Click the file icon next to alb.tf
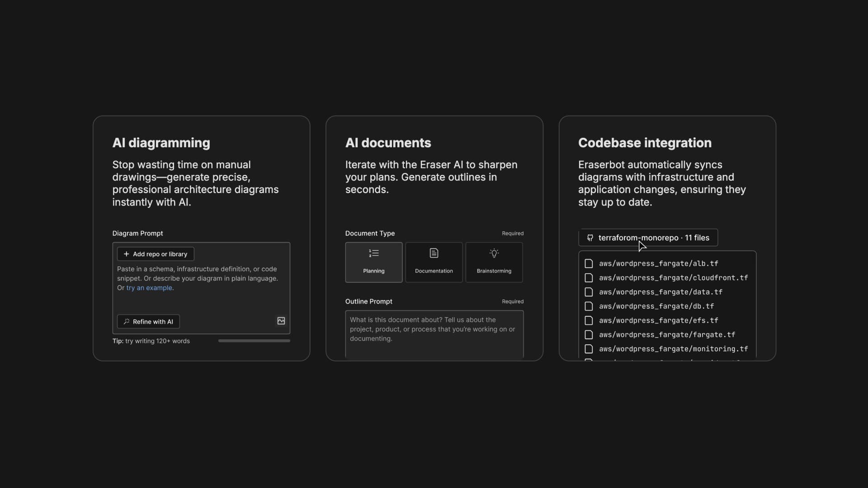The width and height of the screenshot is (868, 488). [x=589, y=263]
